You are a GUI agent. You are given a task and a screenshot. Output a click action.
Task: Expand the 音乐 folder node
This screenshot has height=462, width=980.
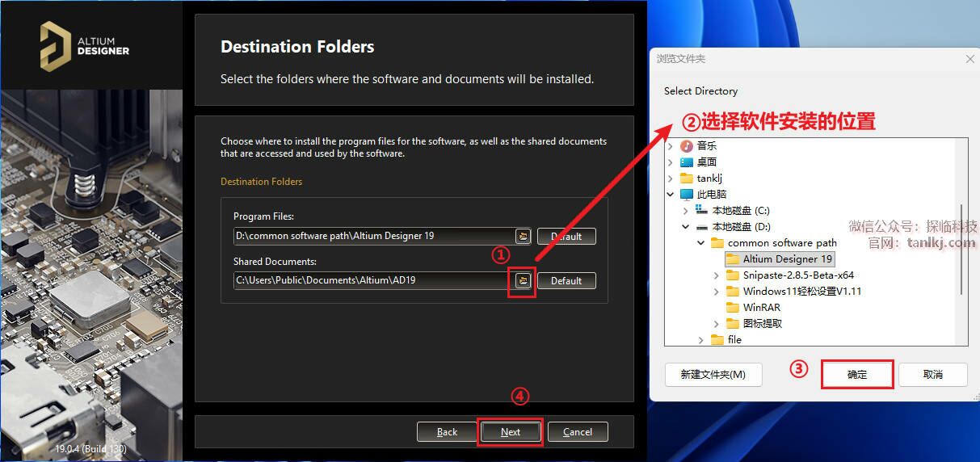[671, 146]
